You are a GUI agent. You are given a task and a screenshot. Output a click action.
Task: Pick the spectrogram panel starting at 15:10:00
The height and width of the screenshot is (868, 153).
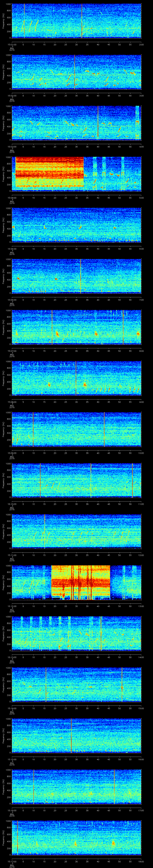click(x=77, y=480)
